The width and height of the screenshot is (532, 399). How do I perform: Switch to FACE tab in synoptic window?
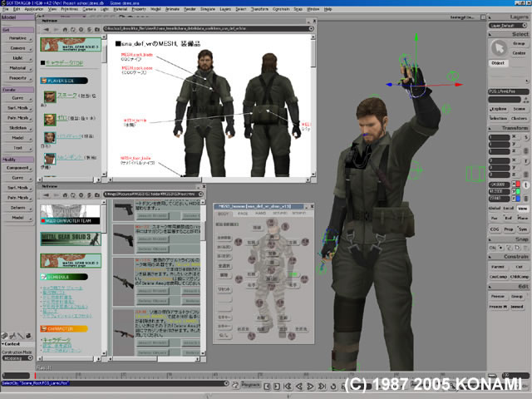click(x=243, y=214)
